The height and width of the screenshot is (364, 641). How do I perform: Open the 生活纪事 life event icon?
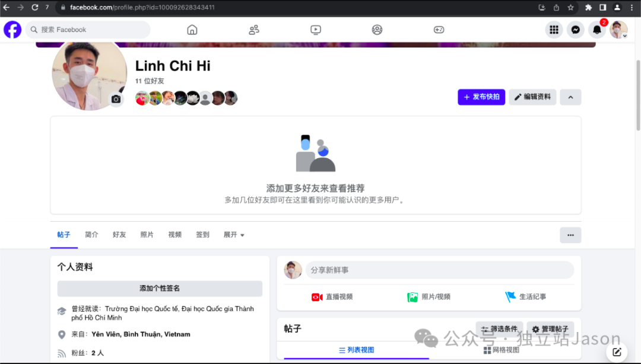point(509,297)
